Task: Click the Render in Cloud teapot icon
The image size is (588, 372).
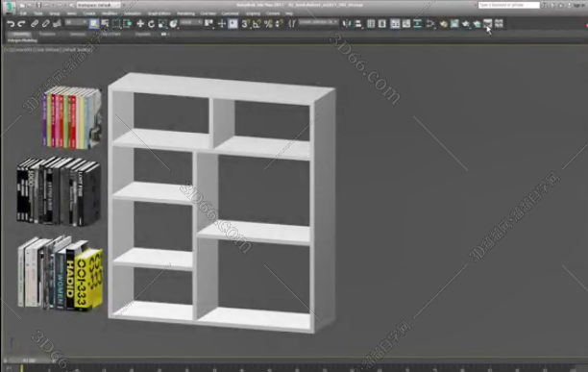Action: [x=477, y=24]
